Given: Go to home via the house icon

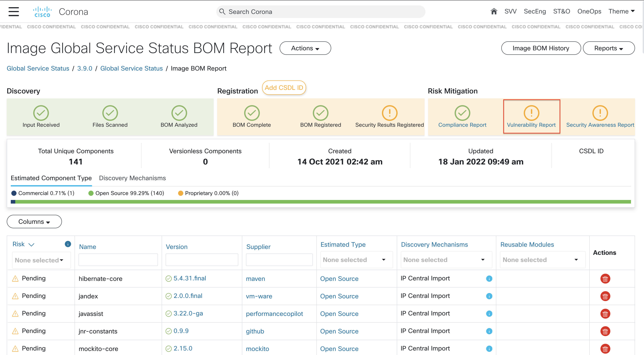Looking at the screenshot, I should pyautogui.click(x=494, y=11).
